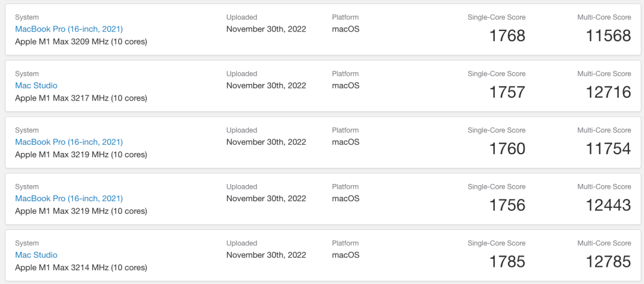Click the upload date in the 1768 score row
The width and height of the screenshot is (644, 284).
click(x=266, y=29)
